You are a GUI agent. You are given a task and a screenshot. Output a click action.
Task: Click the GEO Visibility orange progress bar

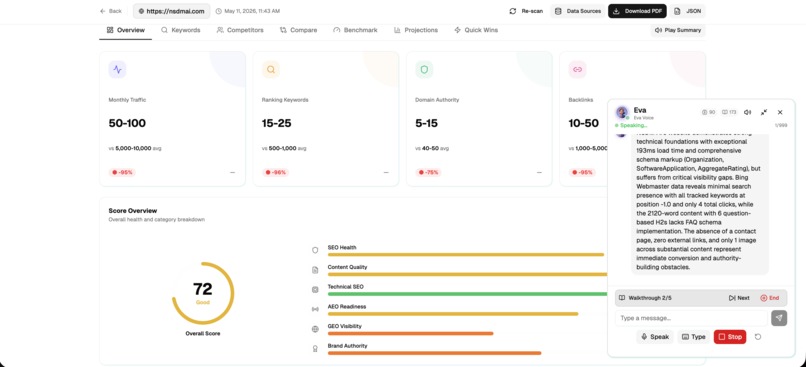[x=410, y=334]
